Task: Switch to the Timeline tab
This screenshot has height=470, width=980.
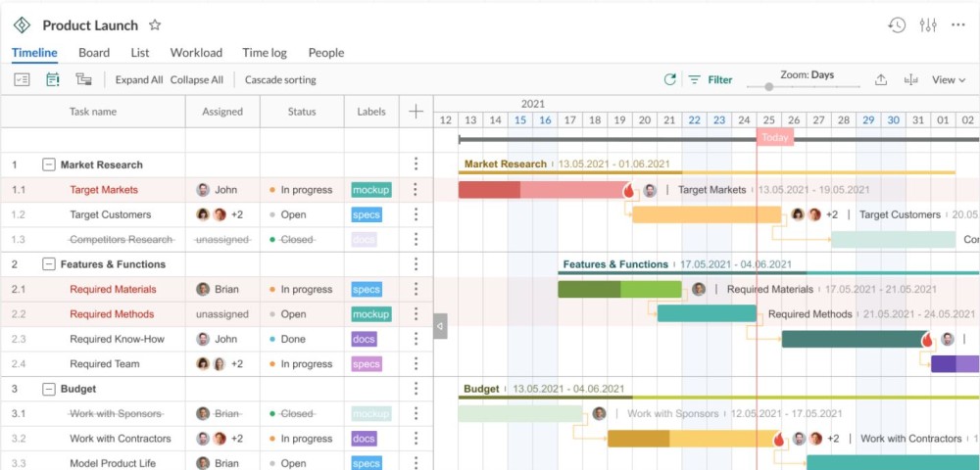Action: (34, 53)
